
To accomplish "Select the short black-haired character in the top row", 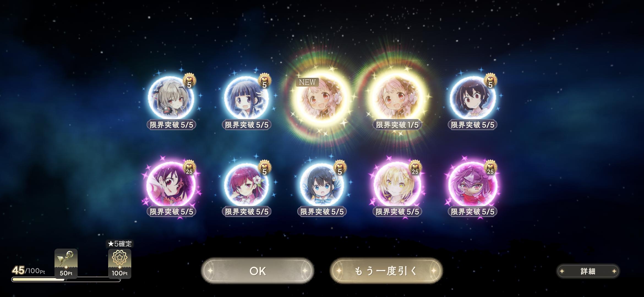I will (473, 98).
